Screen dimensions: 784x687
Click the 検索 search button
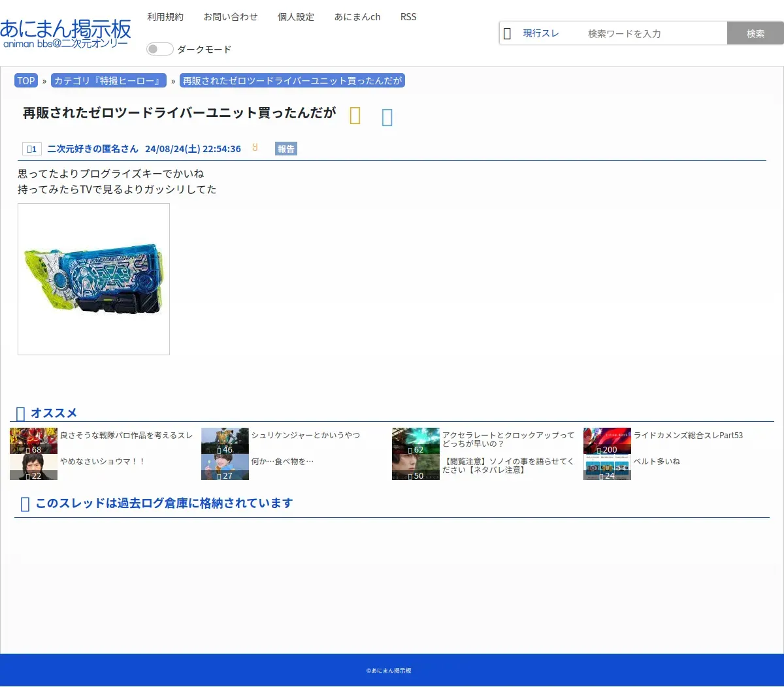click(755, 33)
